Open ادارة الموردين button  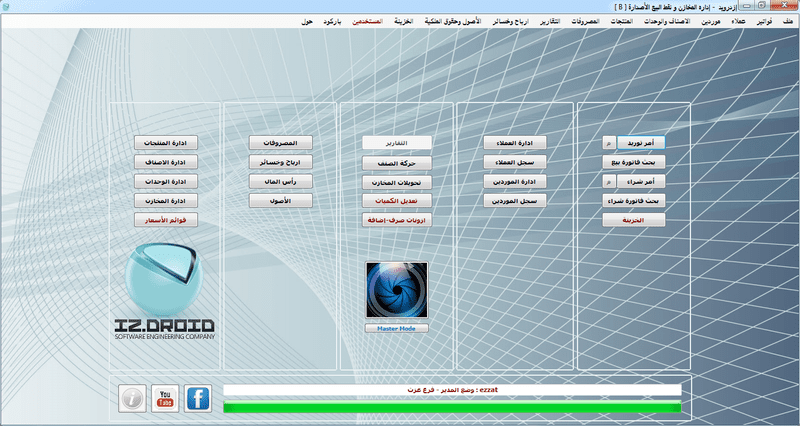[515, 182]
